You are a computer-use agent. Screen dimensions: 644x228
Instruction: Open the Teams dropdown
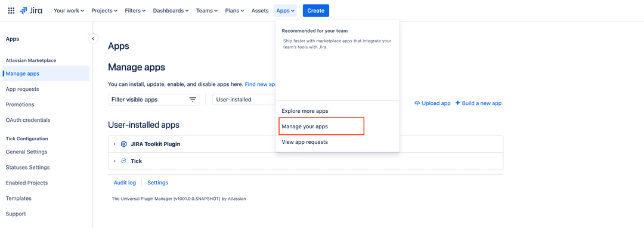click(207, 11)
